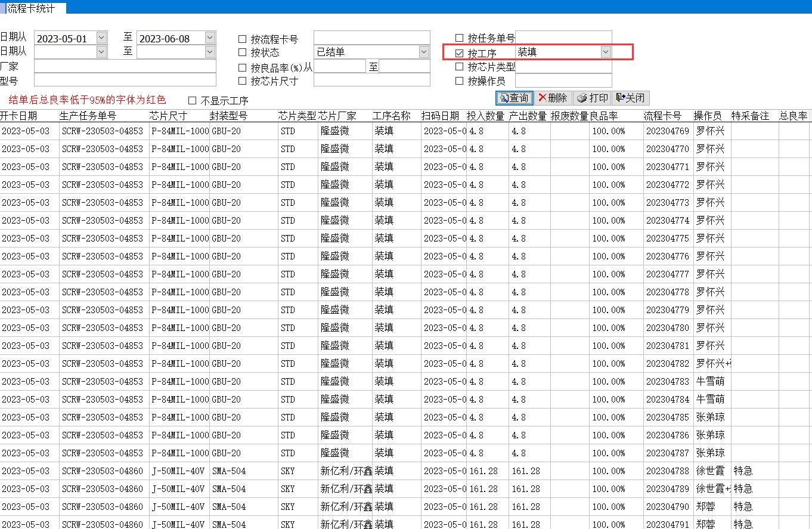This screenshot has width=812, height=529.
Task: Tick the 按操作员 checkbox
Action: 459,81
